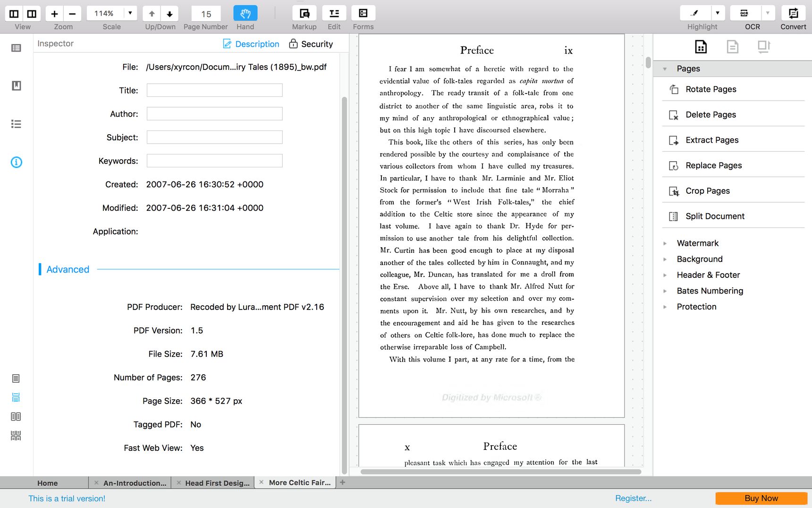Toggle the right sidebar panel view

pos(32,14)
